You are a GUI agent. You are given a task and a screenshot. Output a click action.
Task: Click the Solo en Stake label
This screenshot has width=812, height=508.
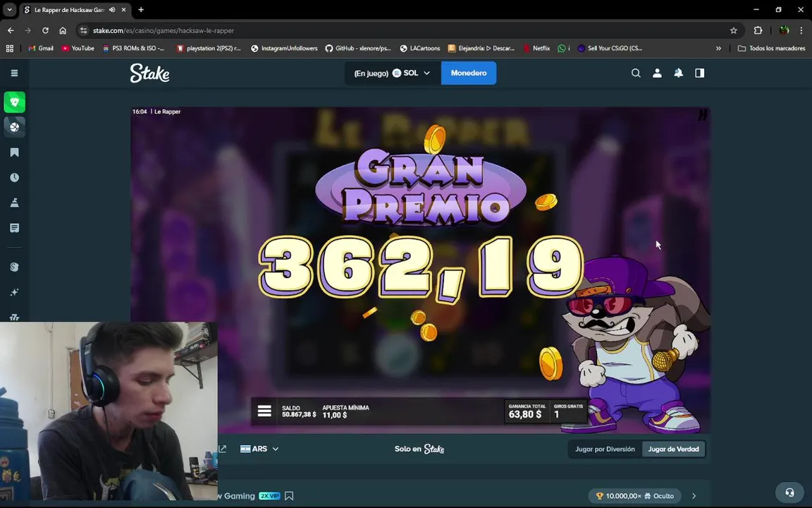coord(419,449)
